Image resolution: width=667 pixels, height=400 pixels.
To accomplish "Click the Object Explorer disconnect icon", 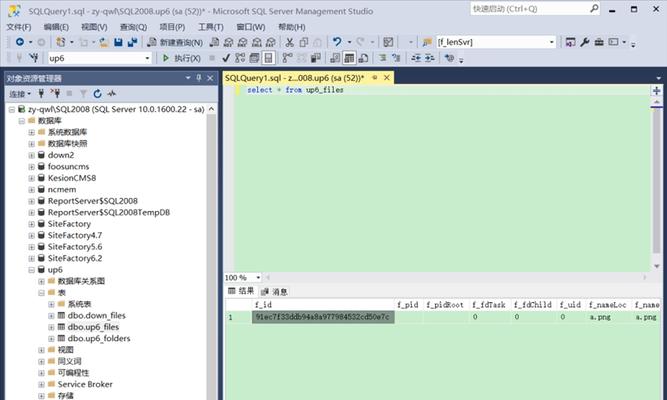I will tap(55, 94).
